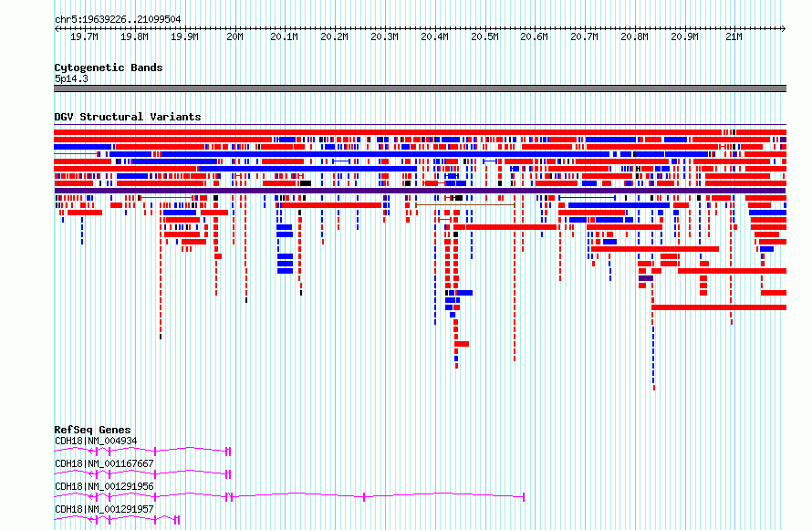Click the 21M ruler position label
The image size is (812, 530).
pyautogui.click(x=734, y=36)
